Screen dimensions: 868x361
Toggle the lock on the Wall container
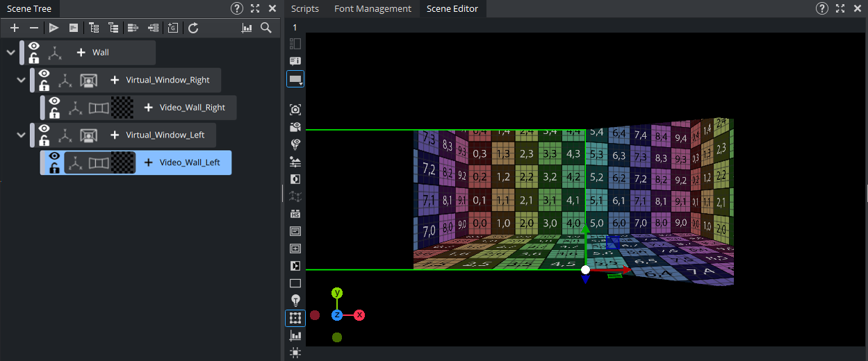coord(33,59)
